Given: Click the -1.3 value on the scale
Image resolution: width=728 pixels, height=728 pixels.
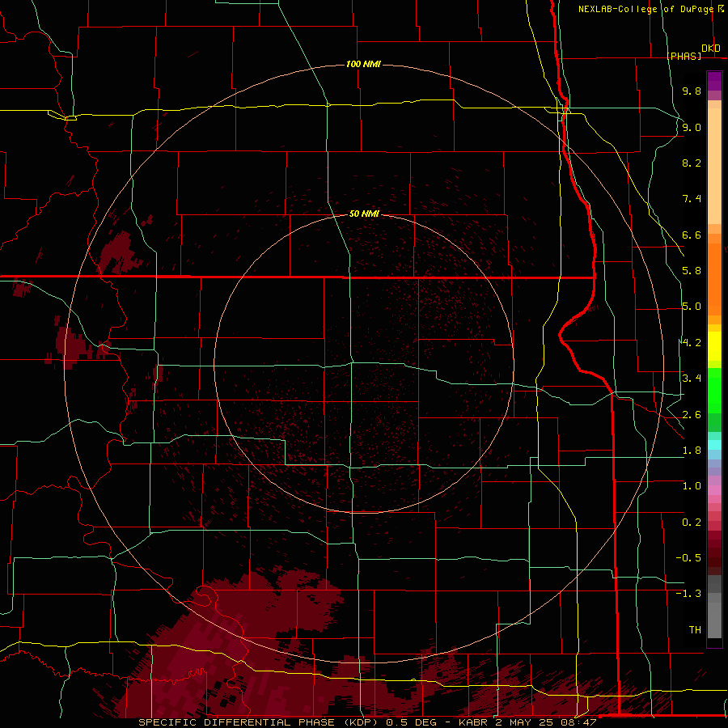Looking at the screenshot, I should pyautogui.click(x=688, y=594).
